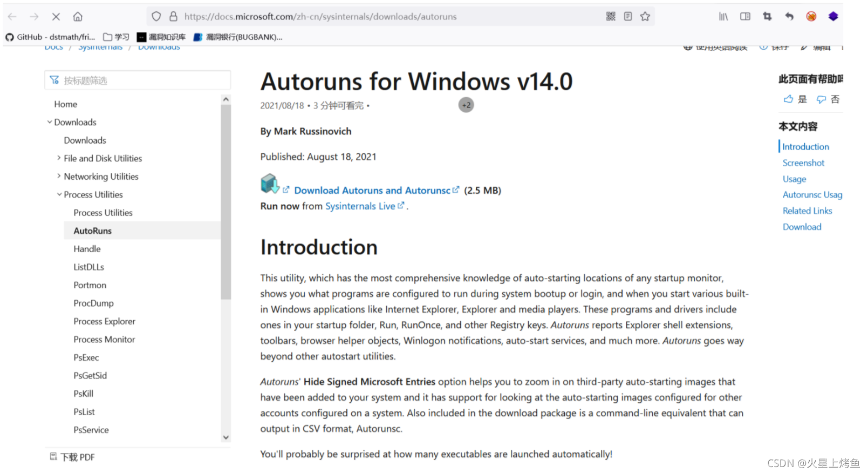Open ListDLLs in the sidebar

(x=88, y=267)
